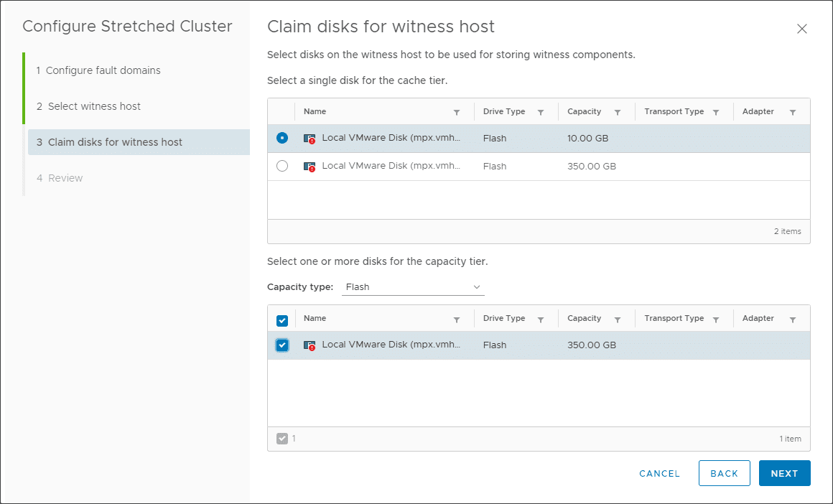Filter cache tier Drive Type column
The height and width of the screenshot is (504, 833).
[x=541, y=112]
